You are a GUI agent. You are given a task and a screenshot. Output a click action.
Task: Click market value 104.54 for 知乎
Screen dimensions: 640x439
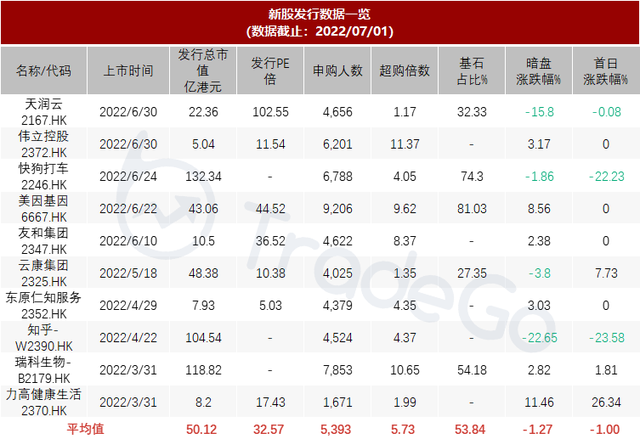pos(203,337)
